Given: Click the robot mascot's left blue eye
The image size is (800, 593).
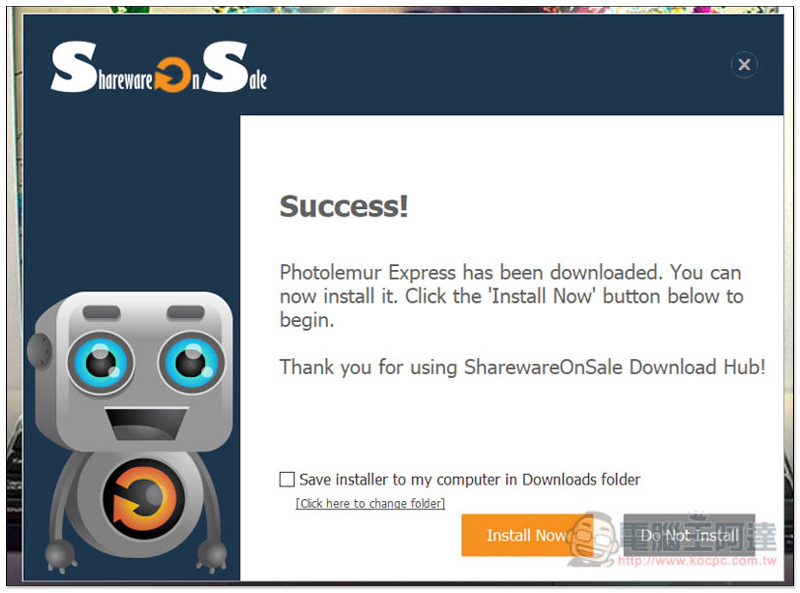Looking at the screenshot, I should (x=101, y=362).
